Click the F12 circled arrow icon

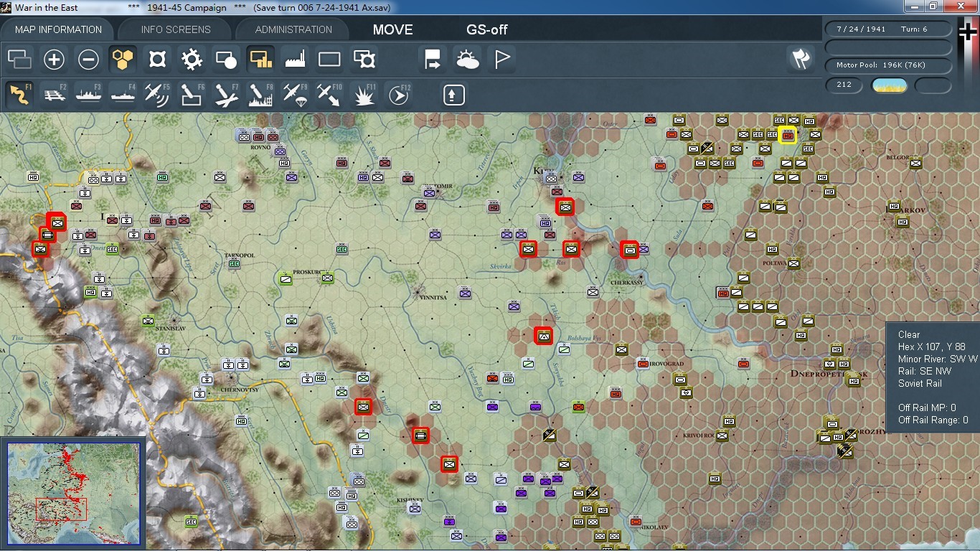[399, 95]
